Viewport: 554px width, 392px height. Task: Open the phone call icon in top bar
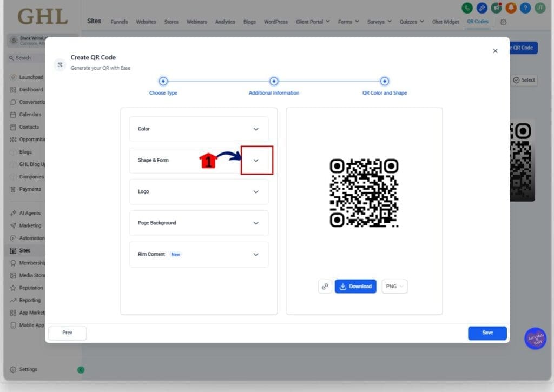[x=467, y=8]
